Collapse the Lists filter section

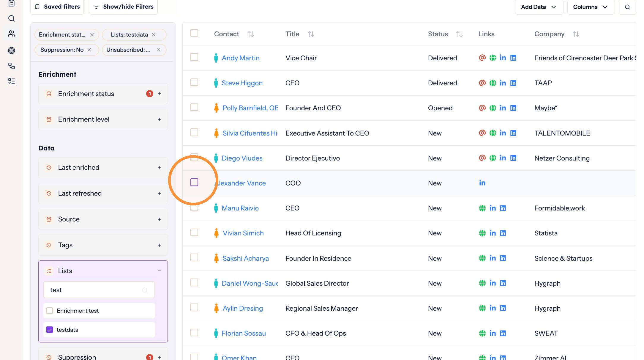click(x=160, y=271)
